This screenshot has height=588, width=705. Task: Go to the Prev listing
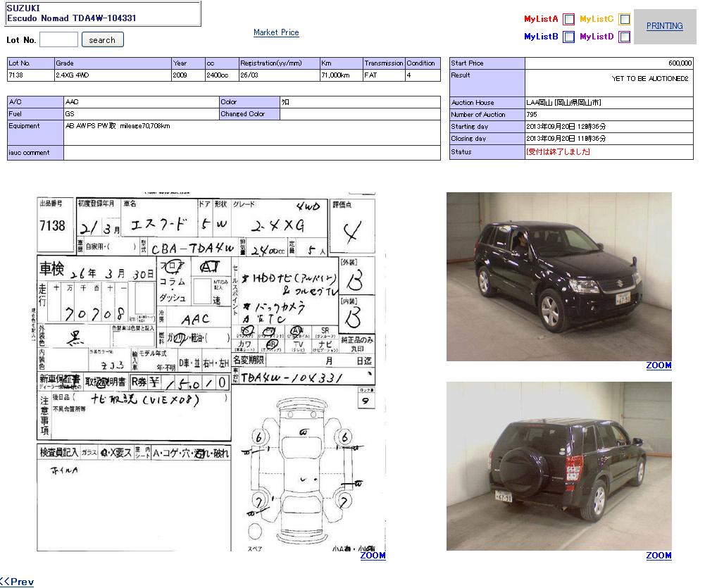[17, 582]
